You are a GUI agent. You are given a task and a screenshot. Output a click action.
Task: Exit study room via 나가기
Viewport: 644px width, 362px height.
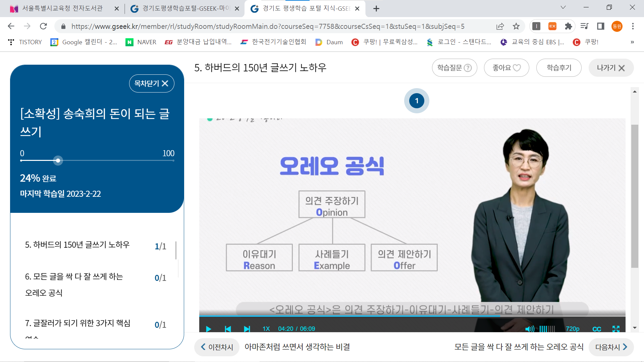coord(611,68)
